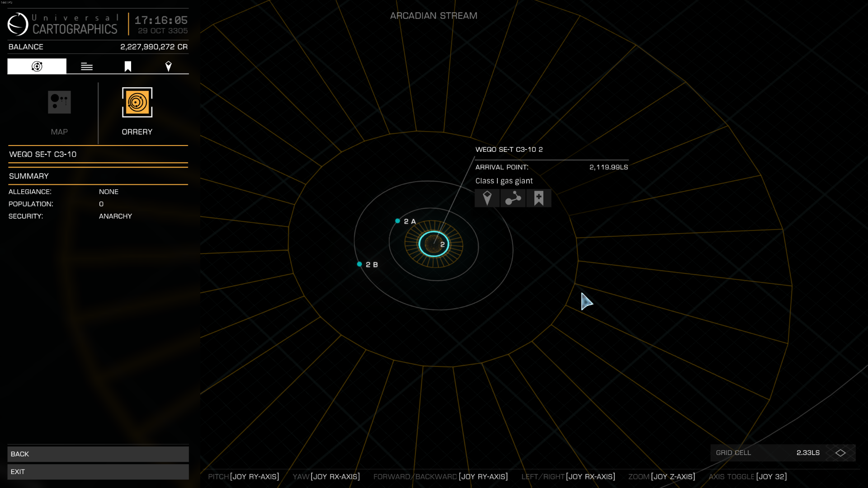
Task: Click the YAW [JOY RX-AXIS] hint
Action: [x=326, y=477]
